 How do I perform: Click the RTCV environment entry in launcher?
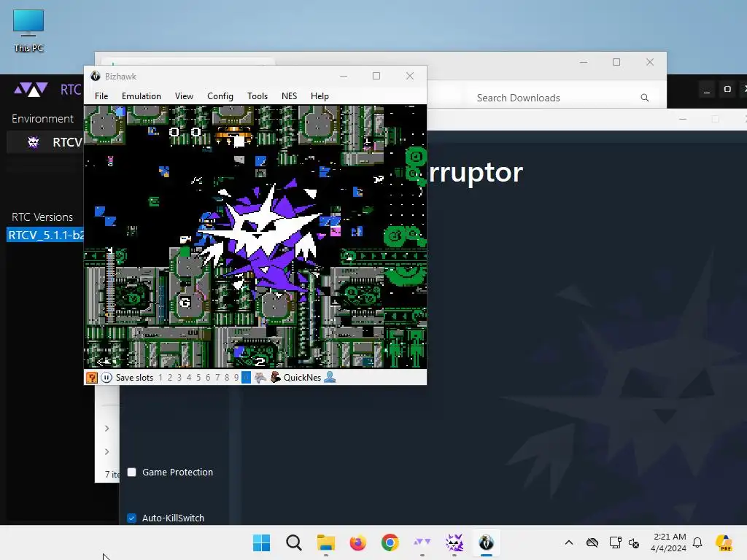(46, 142)
